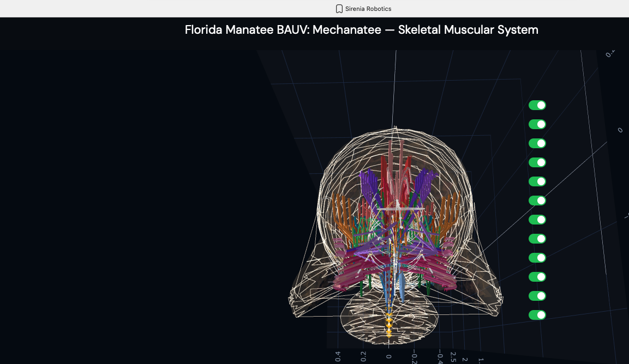This screenshot has width=629, height=364.
Task: Click the 3D manatee skeletal model
Action: [395, 236]
